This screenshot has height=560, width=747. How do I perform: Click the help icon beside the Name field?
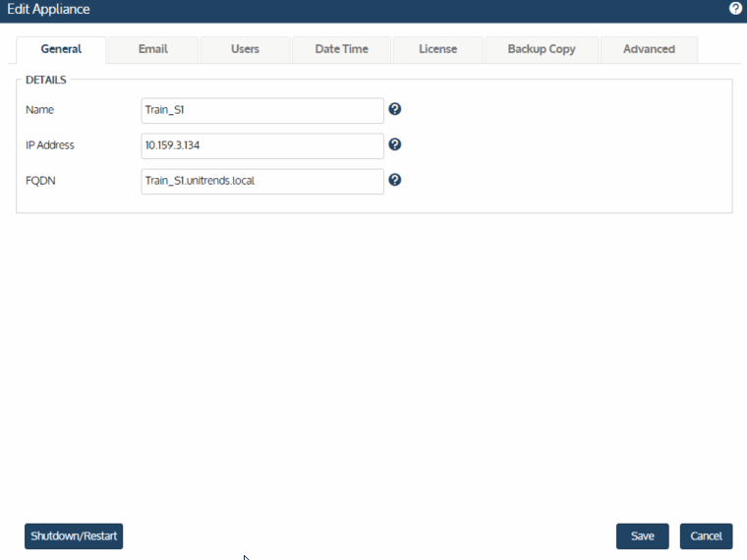[394, 109]
